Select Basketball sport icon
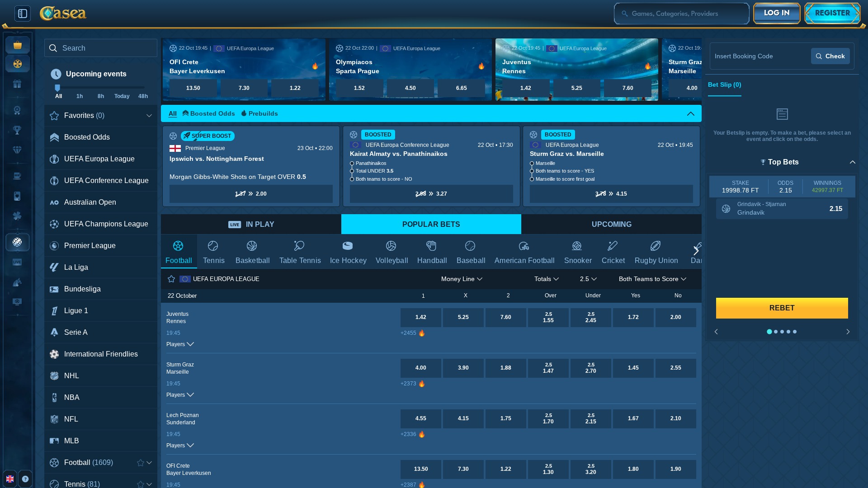This screenshot has height=488, width=868. pos(252,252)
